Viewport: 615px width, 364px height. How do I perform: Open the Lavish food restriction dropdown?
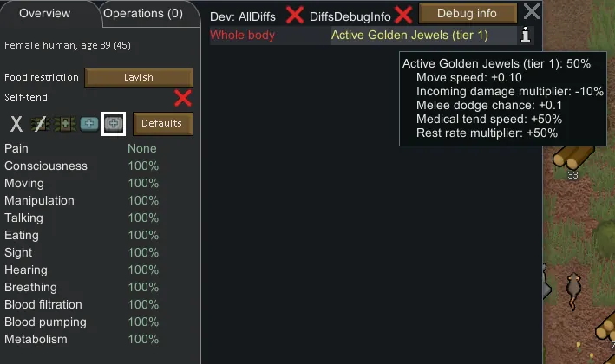[138, 77]
